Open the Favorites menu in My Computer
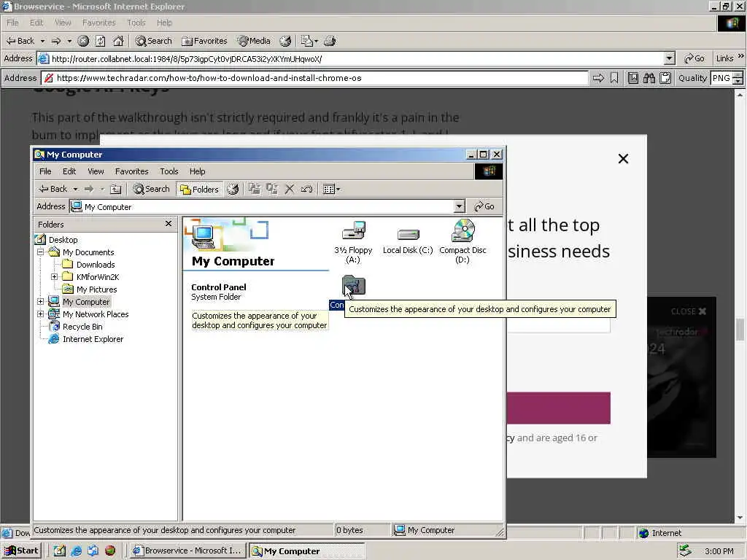 (132, 171)
